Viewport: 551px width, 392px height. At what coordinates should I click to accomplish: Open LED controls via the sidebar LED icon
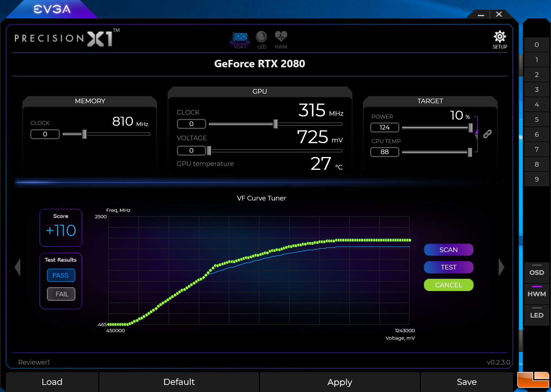click(536, 315)
